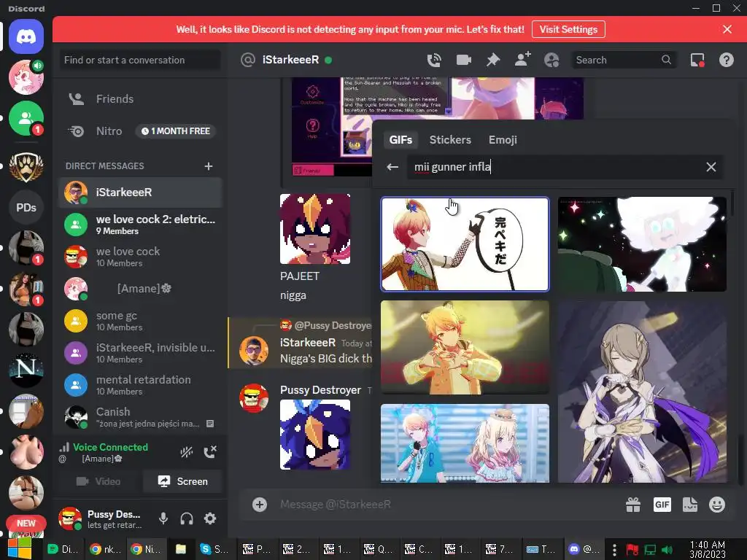Create a new DM plus icon

[208, 166]
